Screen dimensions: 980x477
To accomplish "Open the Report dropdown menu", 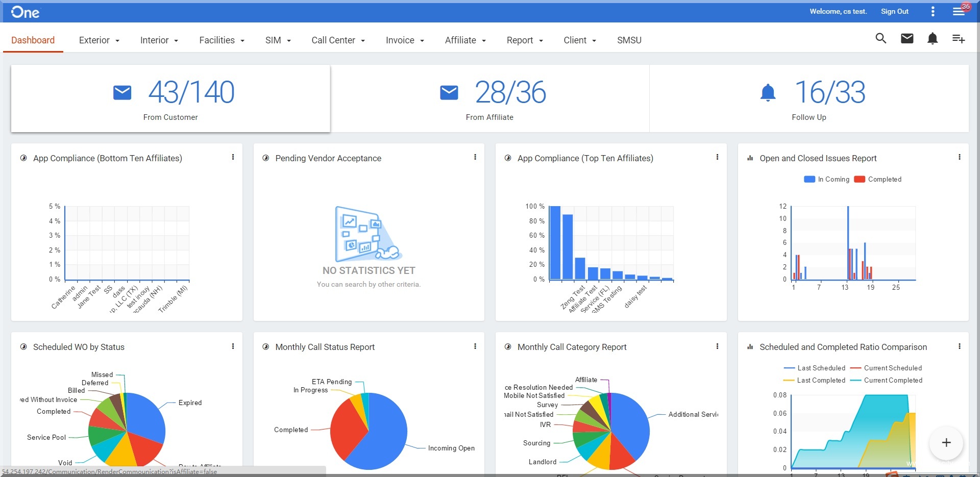I will (524, 40).
